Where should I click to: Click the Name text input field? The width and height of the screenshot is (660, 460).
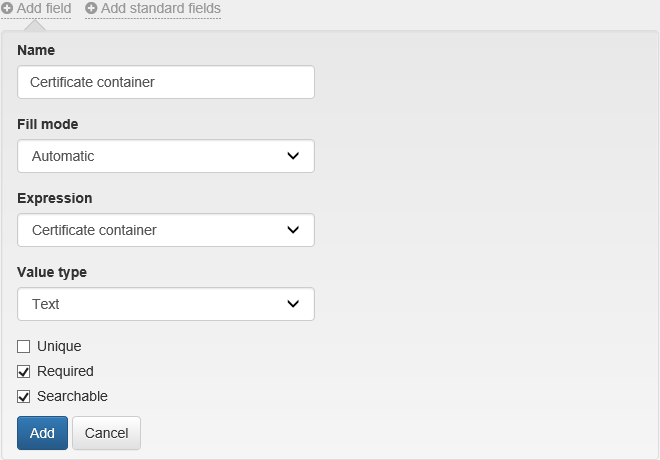[166, 82]
